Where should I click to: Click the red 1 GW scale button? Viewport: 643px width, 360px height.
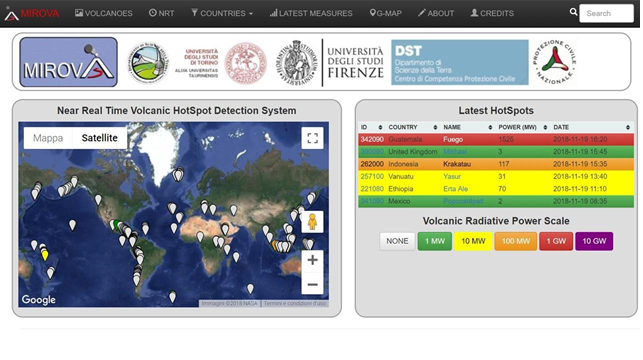[x=556, y=241]
